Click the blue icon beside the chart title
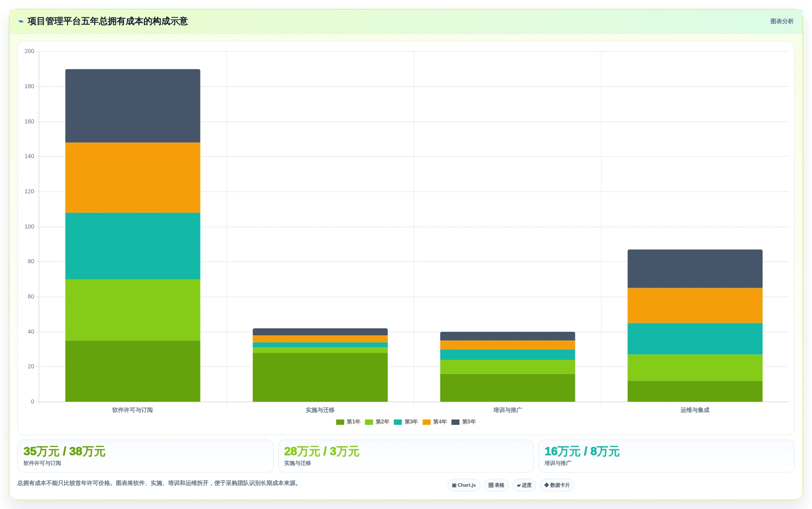Viewport: 812px width, 509px height. (x=21, y=21)
